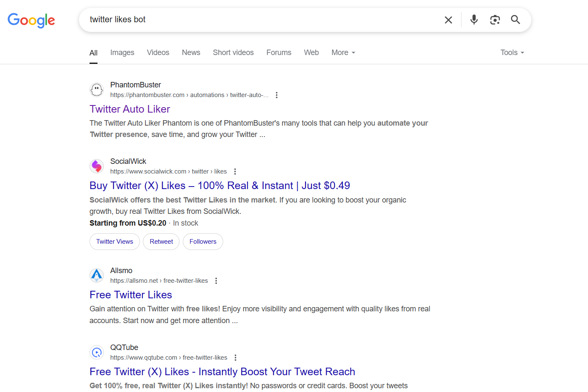Click the SocialWick favicon icon
Viewport: 588px width, 392px height.
point(97,166)
